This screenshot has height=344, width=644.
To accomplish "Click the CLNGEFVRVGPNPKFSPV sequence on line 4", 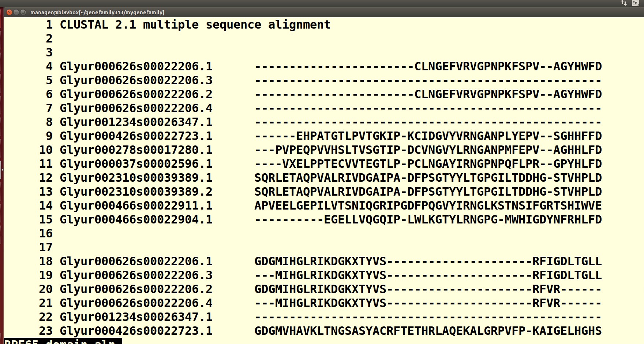I will coord(428,67).
